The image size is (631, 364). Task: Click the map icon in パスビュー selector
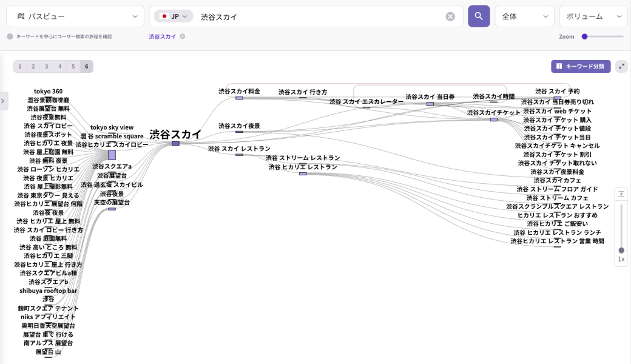pyautogui.click(x=21, y=16)
